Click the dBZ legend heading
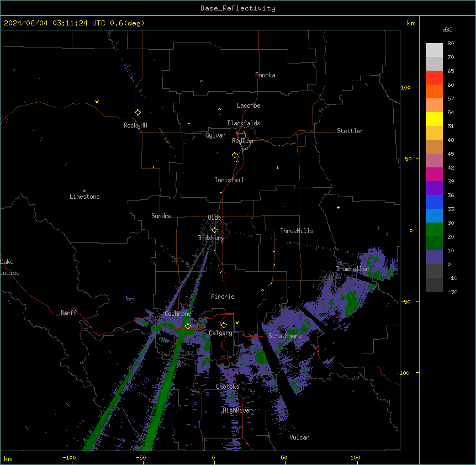 coord(447,30)
